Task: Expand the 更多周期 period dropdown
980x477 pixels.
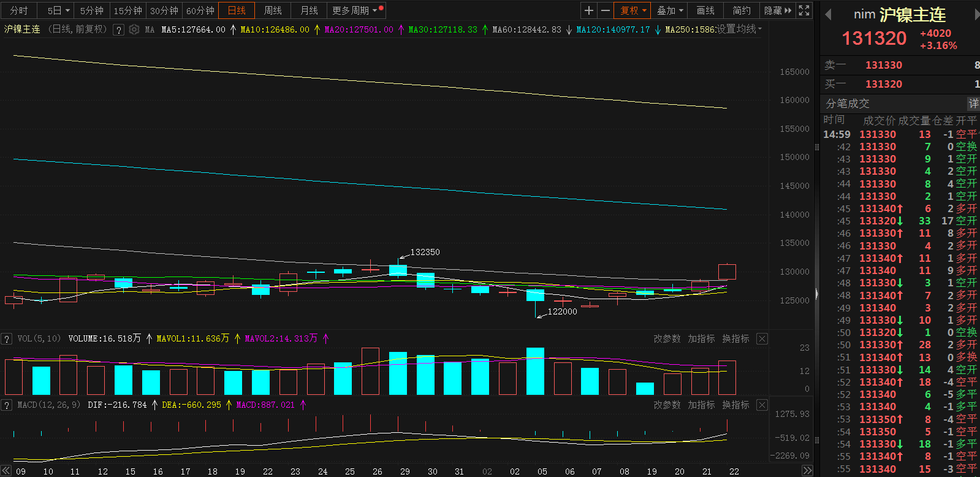Action: point(354,10)
